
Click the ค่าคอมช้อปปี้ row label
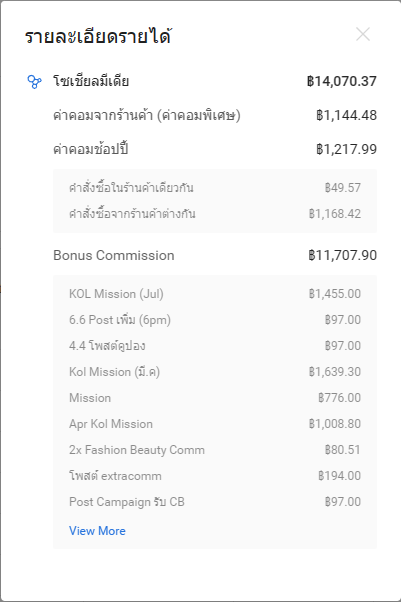[x=91, y=149]
